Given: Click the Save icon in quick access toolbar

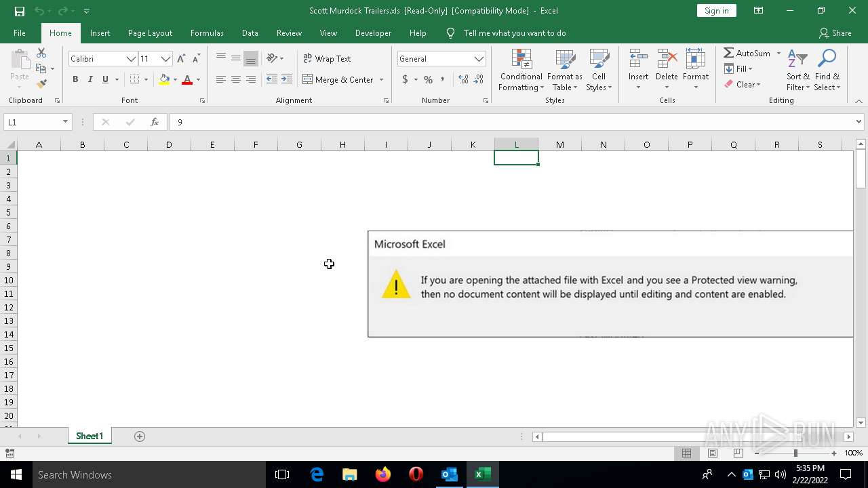Looking at the screenshot, I should tap(20, 11).
